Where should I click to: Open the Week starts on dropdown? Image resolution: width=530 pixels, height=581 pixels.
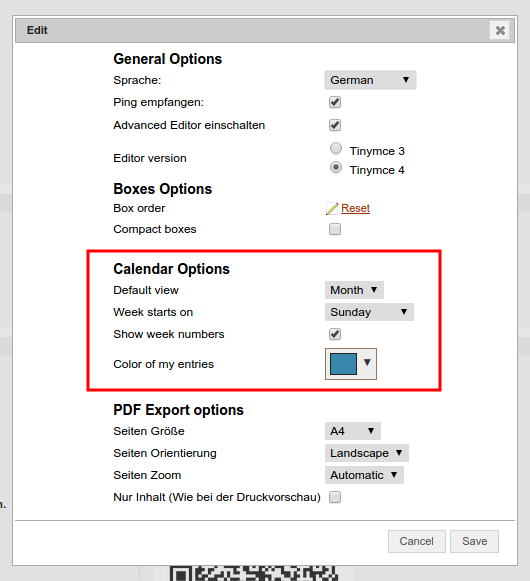tap(369, 312)
